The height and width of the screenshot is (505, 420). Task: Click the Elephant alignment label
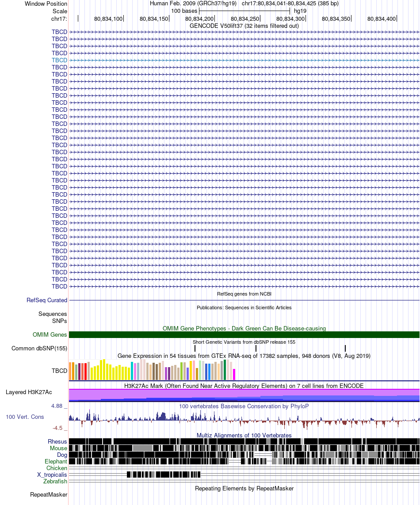coord(56,462)
